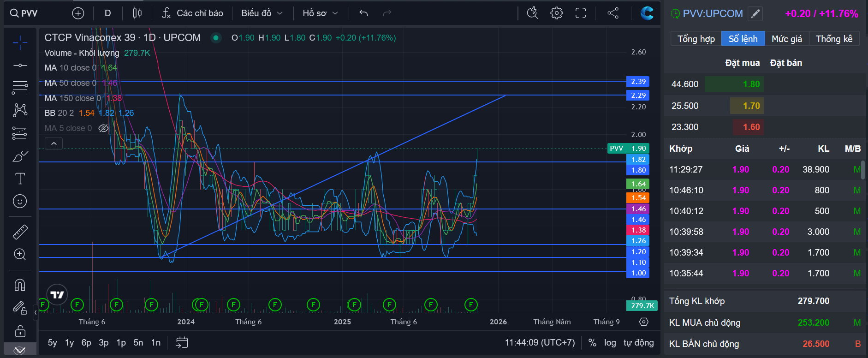The height and width of the screenshot is (358, 868).
Task: Select the Text annotation tool
Action: click(20, 179)
